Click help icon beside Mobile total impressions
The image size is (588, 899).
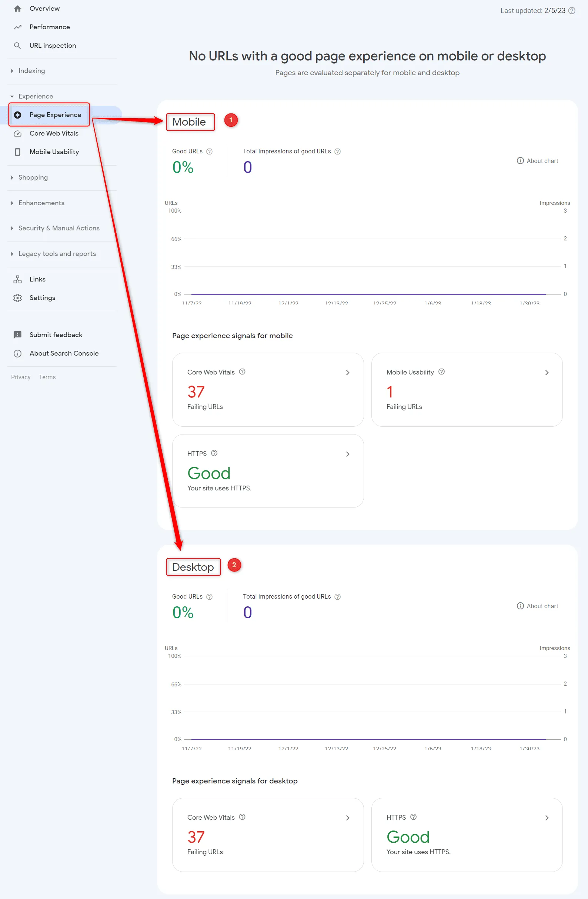point(338,152)
